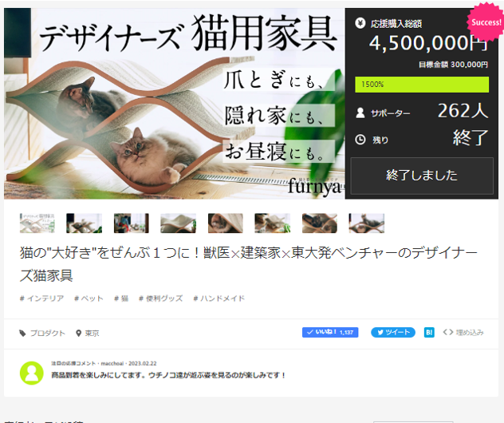The width and height of the screenshot is (504, 423).
Task: Click the tag icon next to プロダクト
Action: coord(22,333)
